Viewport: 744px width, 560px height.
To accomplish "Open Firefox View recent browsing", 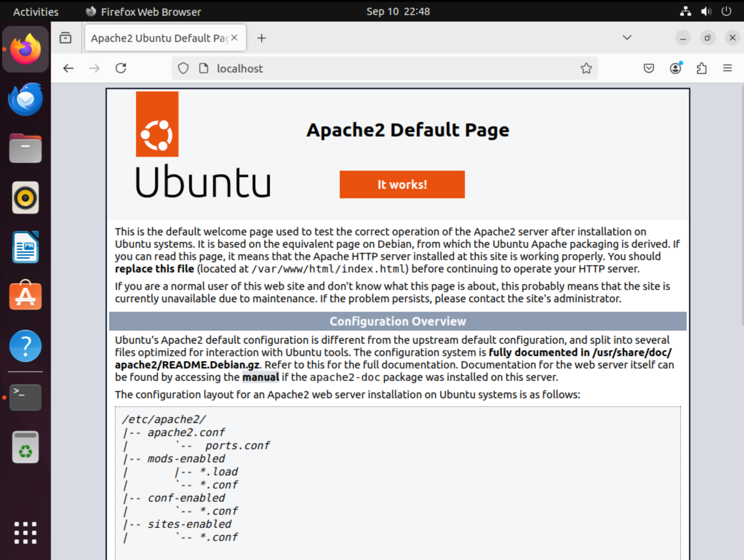I will point(65,38).
